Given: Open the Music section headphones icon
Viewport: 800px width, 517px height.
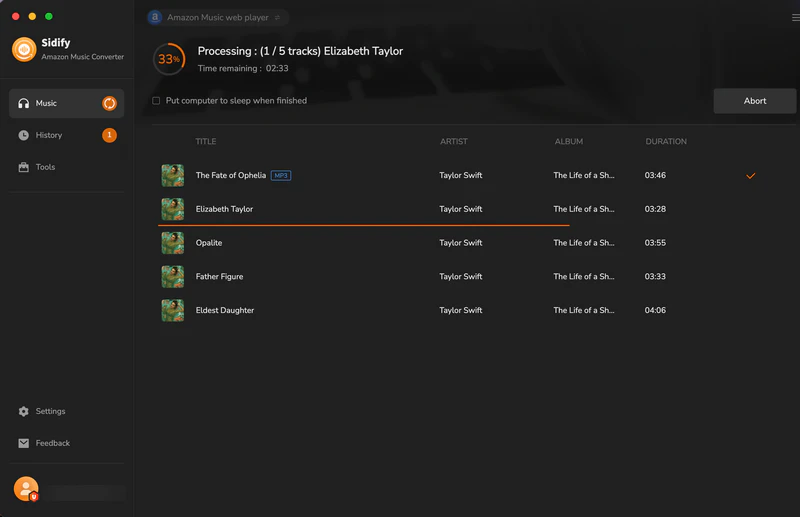Looking at the screenshot, I should pos(23,104).
